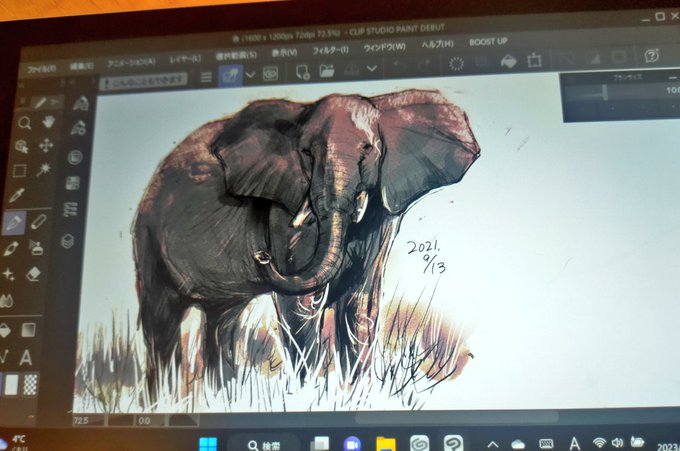Click the rotation value field showing 0.0
This screenshot has width=680, height=451.
pos(150,421)
